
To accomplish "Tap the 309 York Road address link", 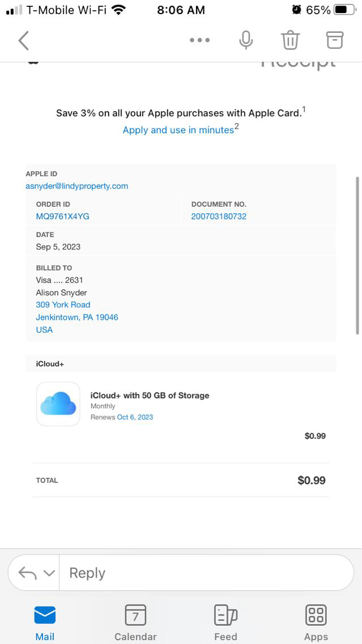I will click(63, 304).
